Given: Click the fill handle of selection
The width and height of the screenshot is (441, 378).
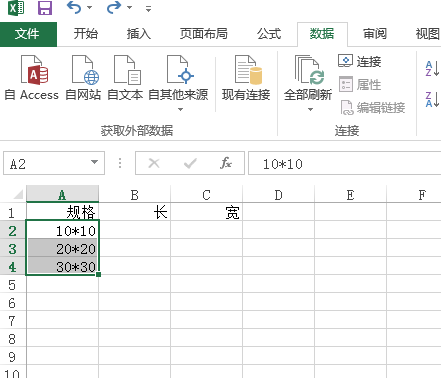Looking at the screenshot, I should point(98,274).
